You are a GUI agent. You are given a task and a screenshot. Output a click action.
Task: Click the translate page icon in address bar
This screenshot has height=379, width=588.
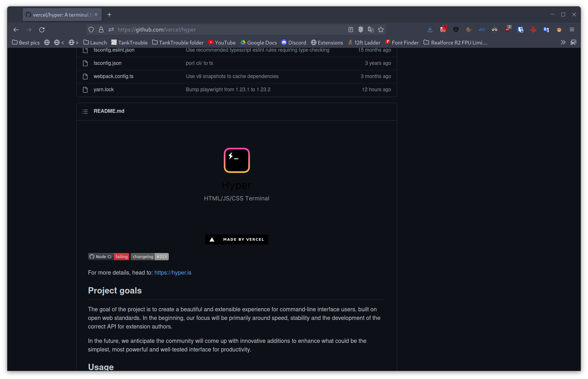coord(371,30)
